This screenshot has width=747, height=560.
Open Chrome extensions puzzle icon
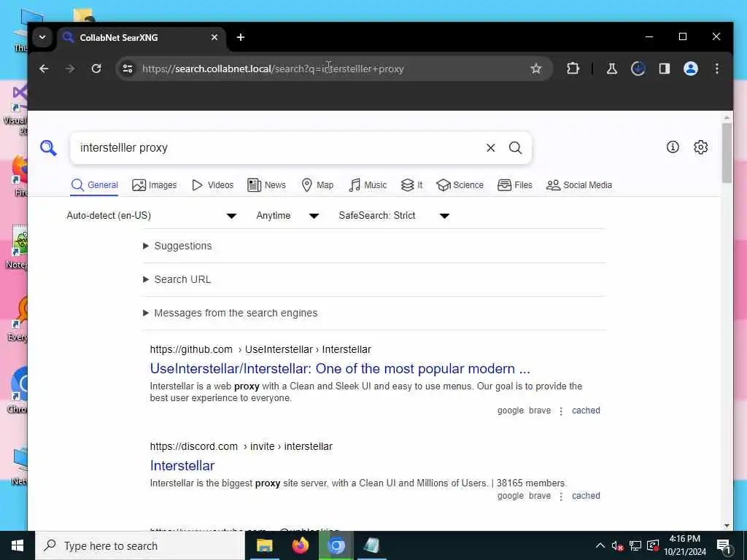point(573,69)
